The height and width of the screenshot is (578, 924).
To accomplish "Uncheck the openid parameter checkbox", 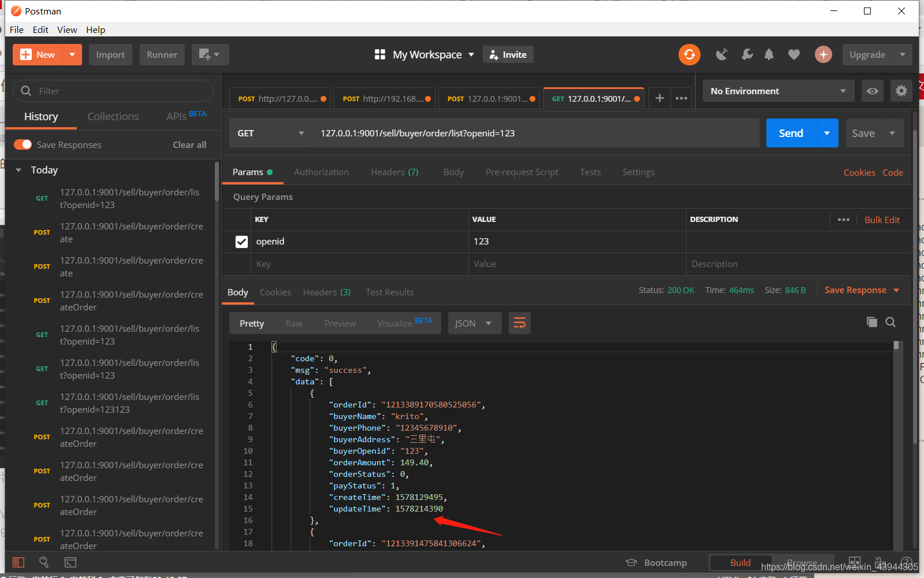I will point(241,242).
